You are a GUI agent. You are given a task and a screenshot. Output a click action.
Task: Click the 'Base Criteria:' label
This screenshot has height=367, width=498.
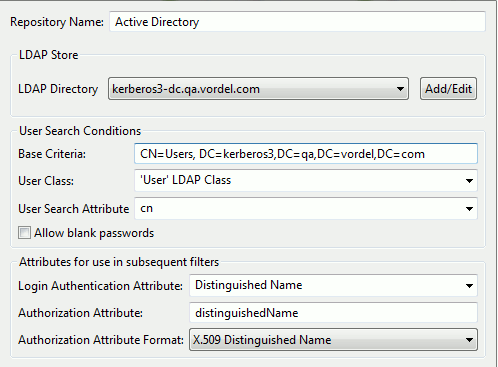tap(52, 154)
